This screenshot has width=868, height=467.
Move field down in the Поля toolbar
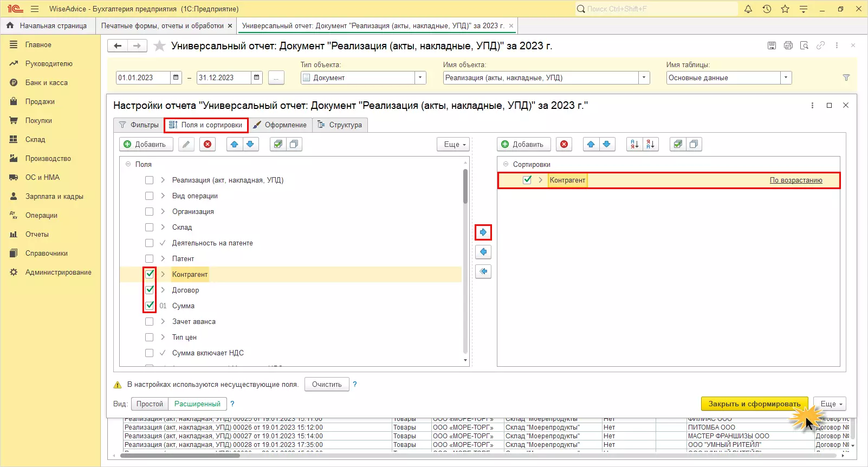click(x=250, y=144)
